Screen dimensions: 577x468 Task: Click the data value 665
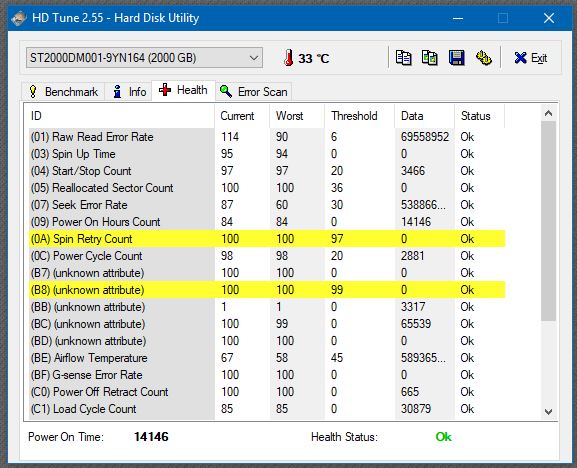point(410,392)
